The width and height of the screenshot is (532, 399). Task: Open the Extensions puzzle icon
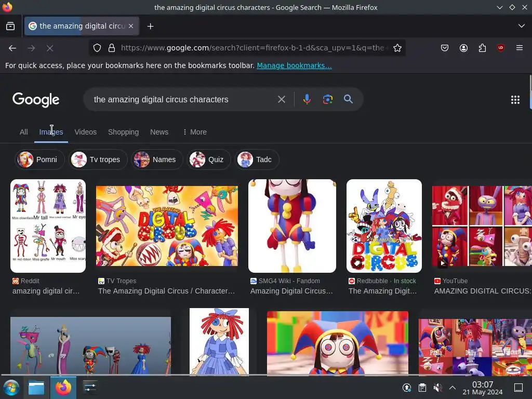pyautogui.click(x=482, y=48)
